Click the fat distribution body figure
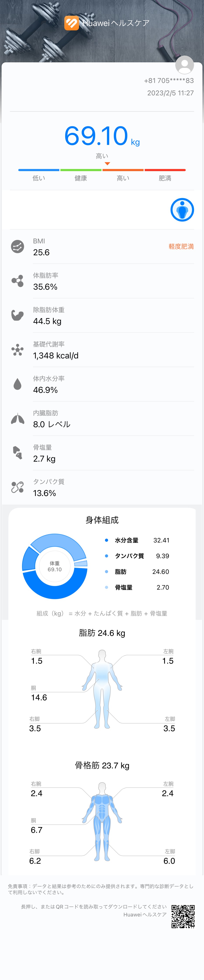Viewport: 204px width, 980px height. [102, 689]
